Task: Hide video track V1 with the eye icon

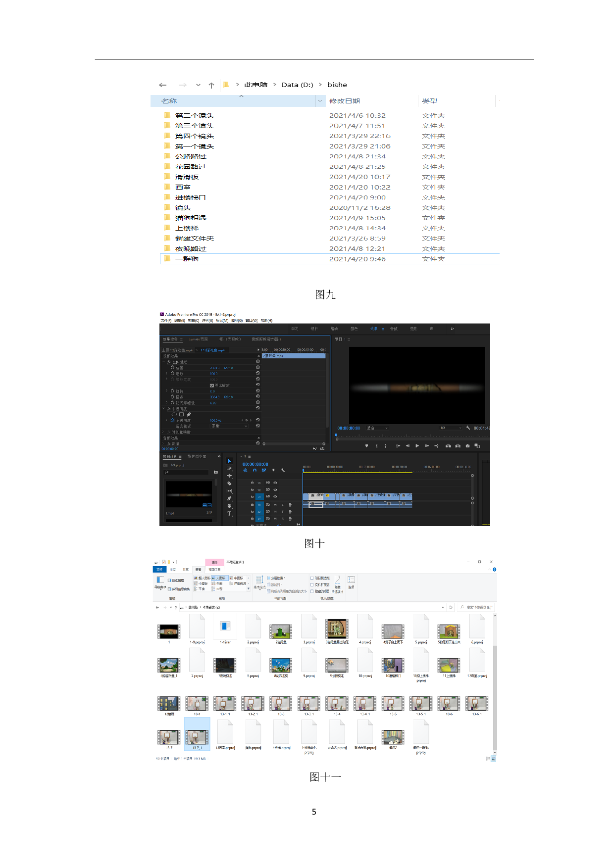Action: tap(275, 496)
